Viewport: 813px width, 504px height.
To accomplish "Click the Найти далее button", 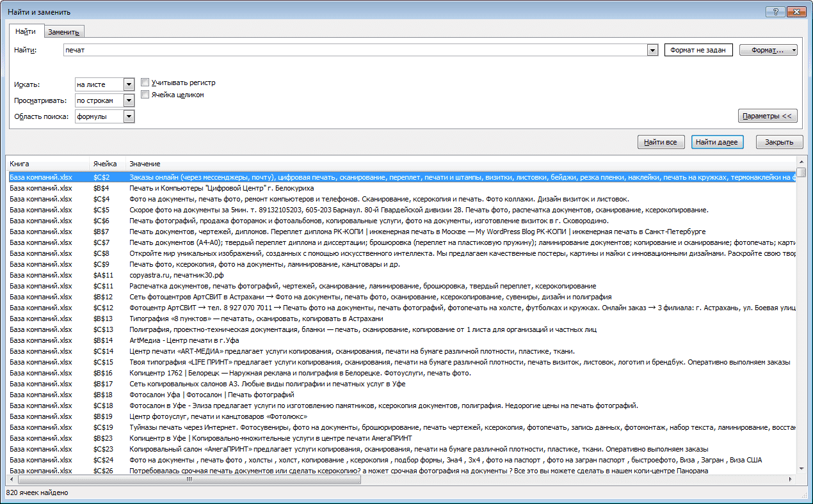I will coord(717,142).
